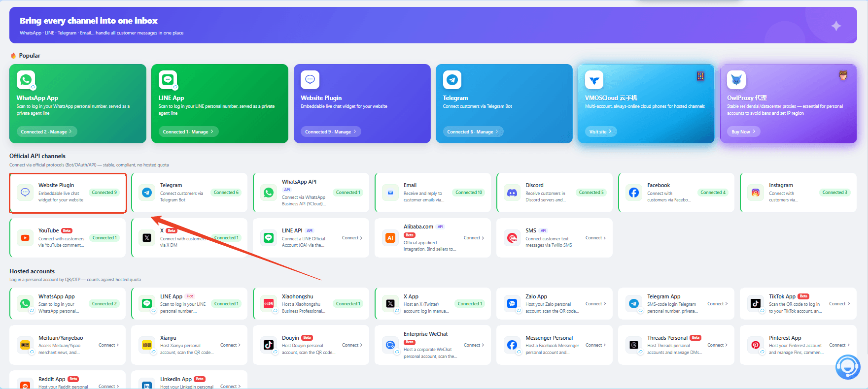Image resolution: width=868 pixels, height=389 pixels.
Task: Click the Instagram logo icon
Action: [756, 193]
